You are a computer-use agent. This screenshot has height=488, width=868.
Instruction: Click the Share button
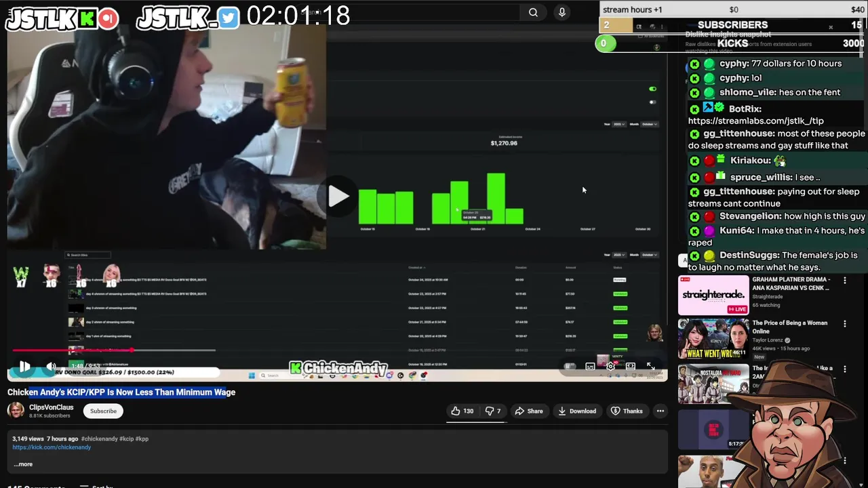(528, 411)
